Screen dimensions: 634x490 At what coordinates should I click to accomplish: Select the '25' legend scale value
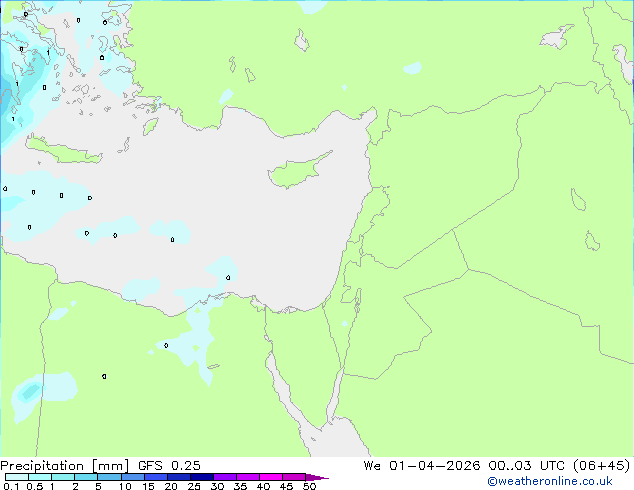tap(194, 486)
